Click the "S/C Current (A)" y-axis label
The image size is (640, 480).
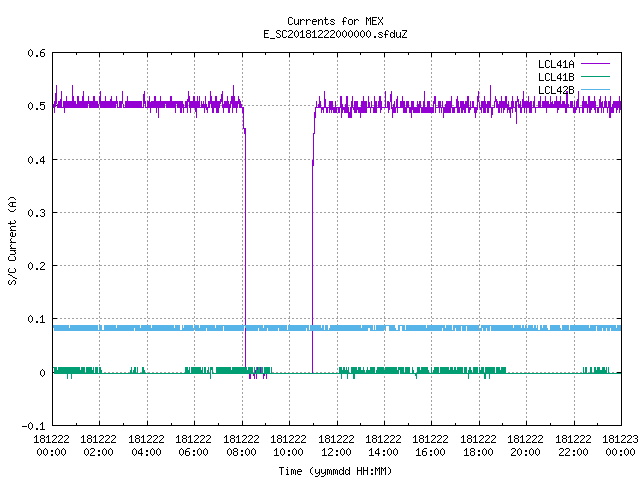tap(13, 241)
